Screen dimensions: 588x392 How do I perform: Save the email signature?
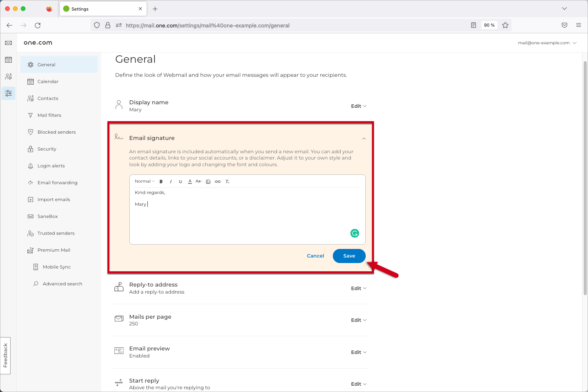[349, 256]
